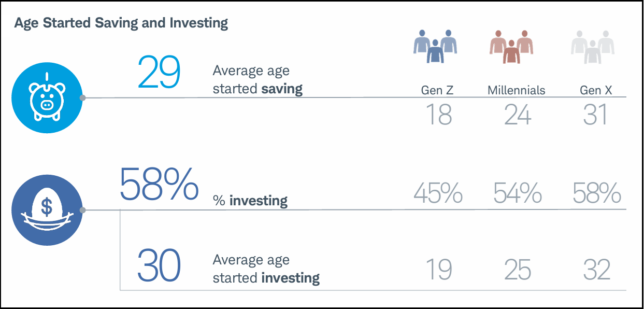644x309 pixels.
Task: Click the Gen Z column label
Action: (437, 90)
